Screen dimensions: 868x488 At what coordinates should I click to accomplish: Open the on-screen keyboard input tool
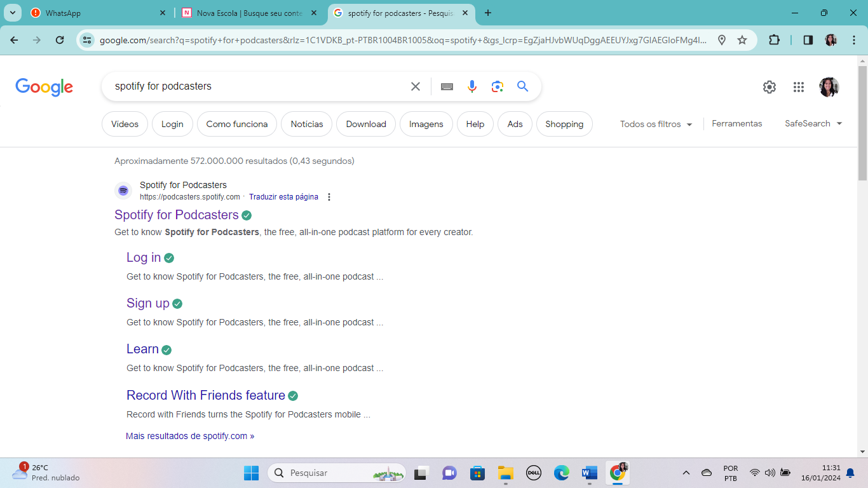[x=447, y=86]
